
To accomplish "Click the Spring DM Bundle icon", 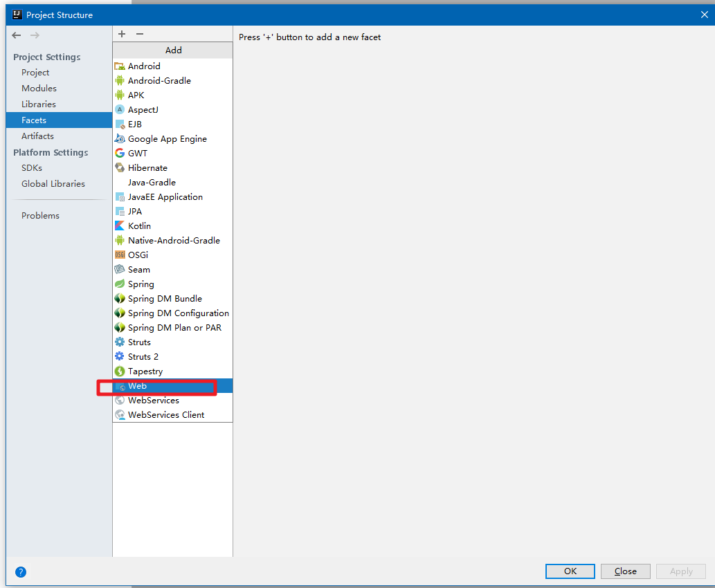I will pos(120,299).
